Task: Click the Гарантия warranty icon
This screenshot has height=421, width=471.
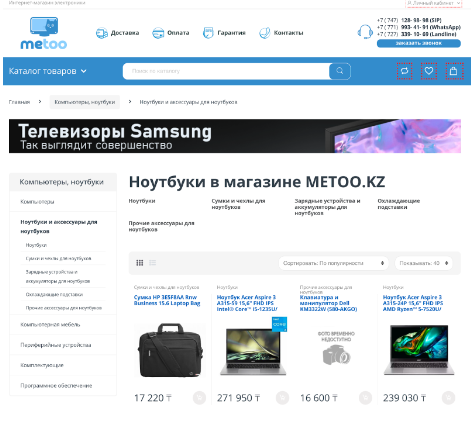Action: point(208,33)
